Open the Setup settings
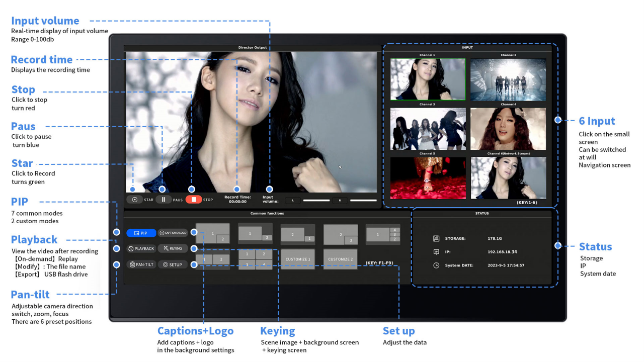The width and height of the screenshot is (644, 362). point(173,264)
